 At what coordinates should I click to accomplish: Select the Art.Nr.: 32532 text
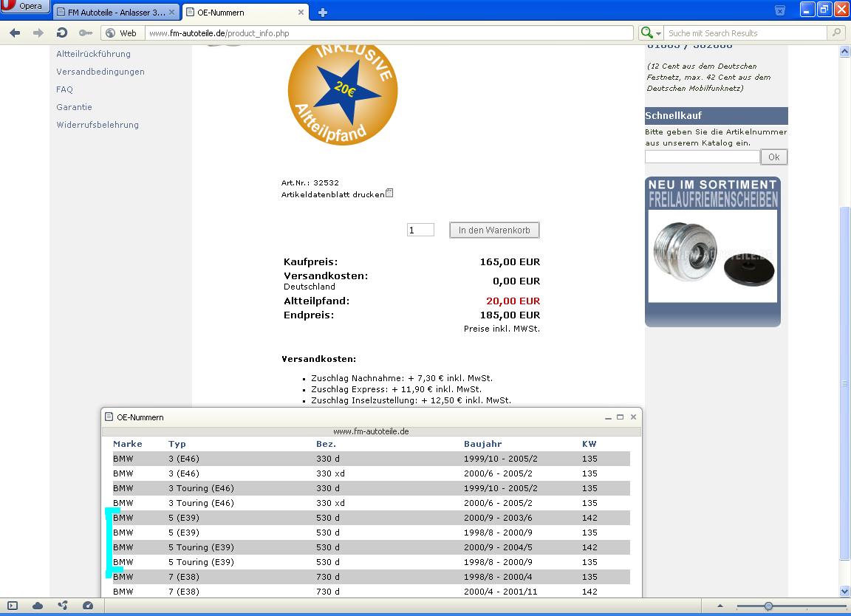click(x=310, y=183)
